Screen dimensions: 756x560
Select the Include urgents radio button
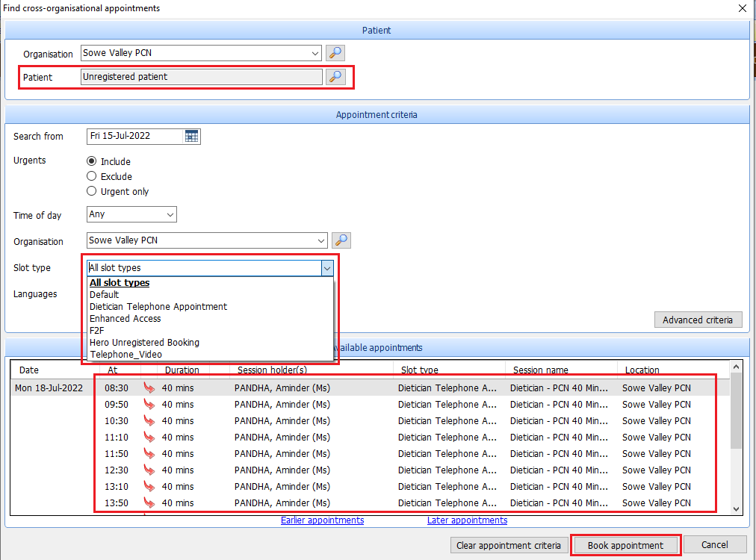(92, 161)
